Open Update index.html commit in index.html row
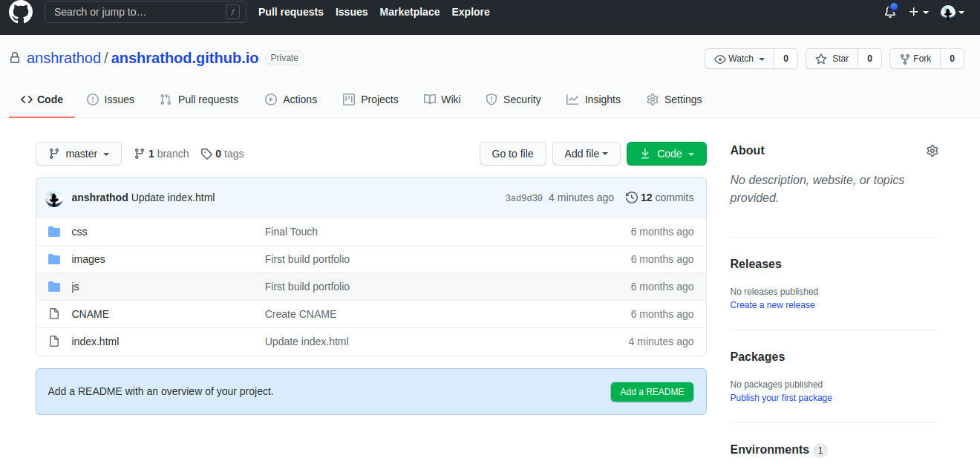The height and width of the screenshot is (464, 980). [307, 342]
